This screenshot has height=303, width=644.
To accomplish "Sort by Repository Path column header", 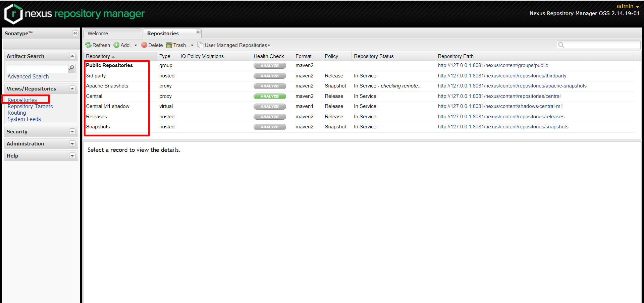I will click(x=534, y=56).
